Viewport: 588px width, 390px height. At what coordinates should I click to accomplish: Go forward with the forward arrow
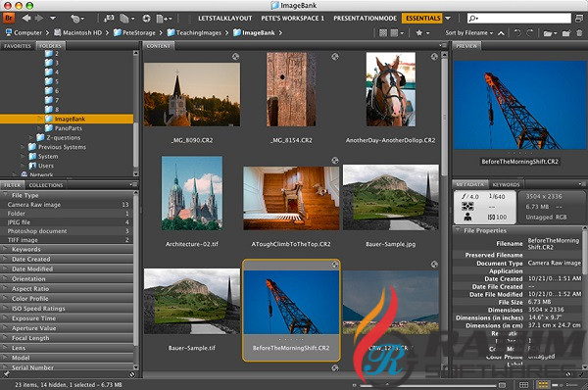click(39, 18)
